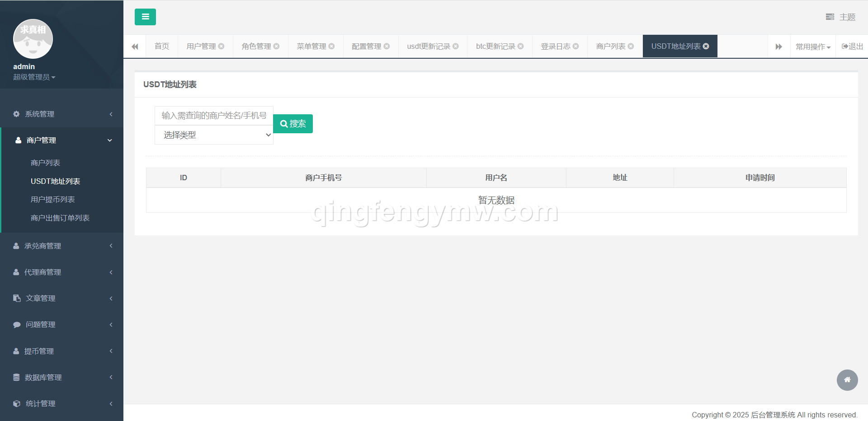Expand the 数据库管理 sidebar menu
The image size is (868, 421).
62,377
